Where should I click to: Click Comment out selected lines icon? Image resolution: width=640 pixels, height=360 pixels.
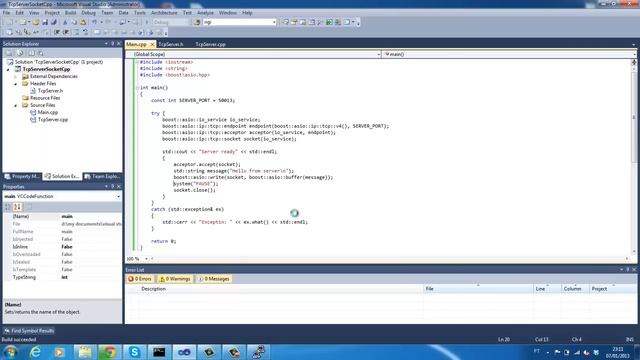(x=76, y=32)
